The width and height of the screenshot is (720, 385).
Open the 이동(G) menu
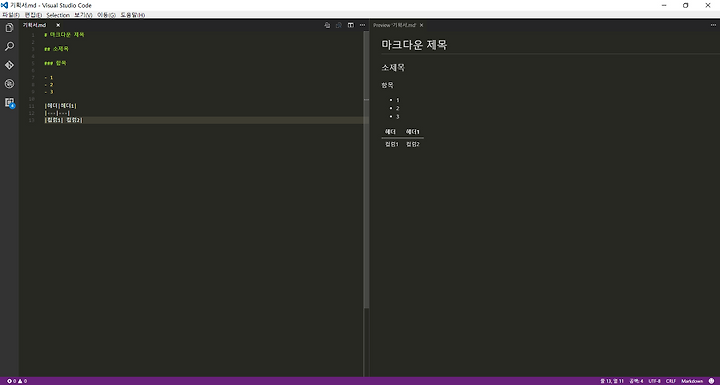(x=107, y=15)
